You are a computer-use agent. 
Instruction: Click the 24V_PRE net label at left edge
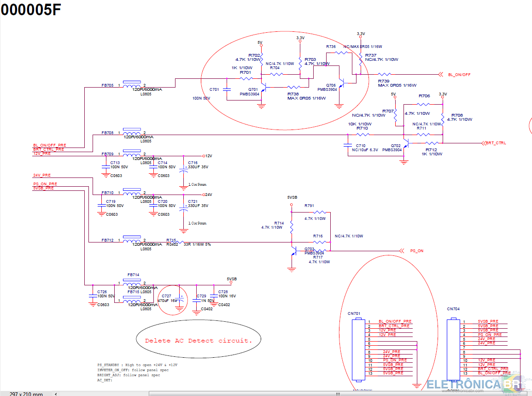click(x=42, y=175)
